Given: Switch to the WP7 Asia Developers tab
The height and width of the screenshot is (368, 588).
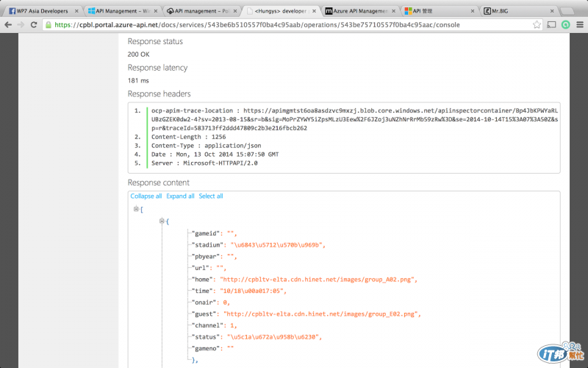Looking at the screenshot, I should click(43, 11).
